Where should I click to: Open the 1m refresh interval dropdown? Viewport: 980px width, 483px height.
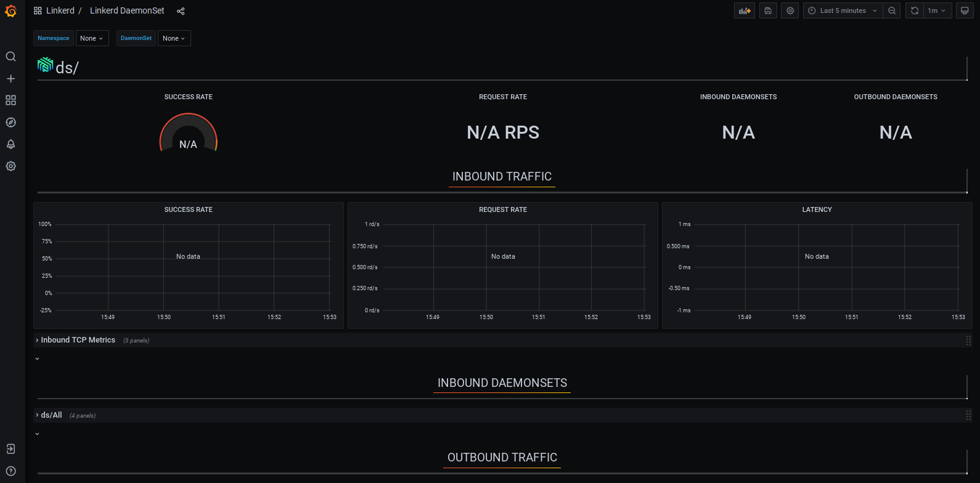pyautogui.click(x=937, y=10)
